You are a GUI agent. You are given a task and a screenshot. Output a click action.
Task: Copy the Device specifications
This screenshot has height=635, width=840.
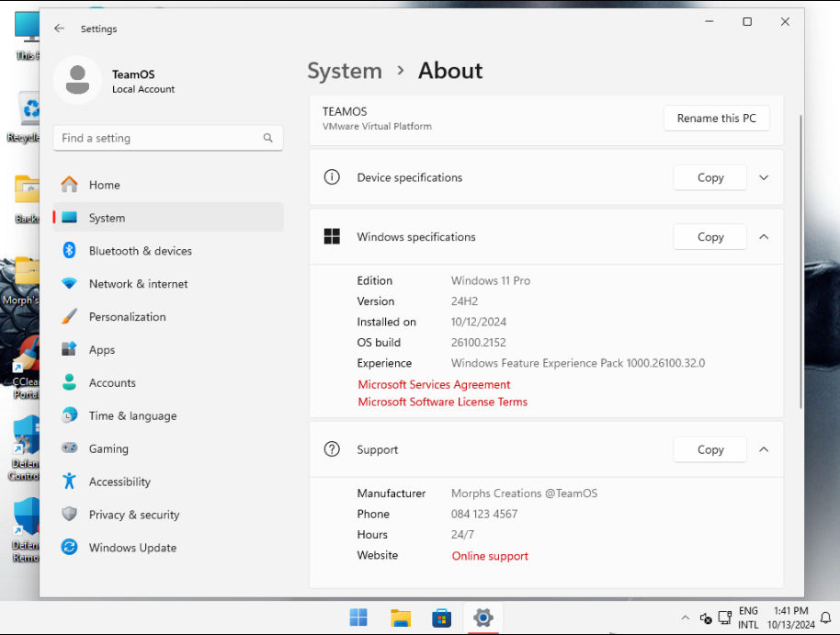(x=709, y=177)
